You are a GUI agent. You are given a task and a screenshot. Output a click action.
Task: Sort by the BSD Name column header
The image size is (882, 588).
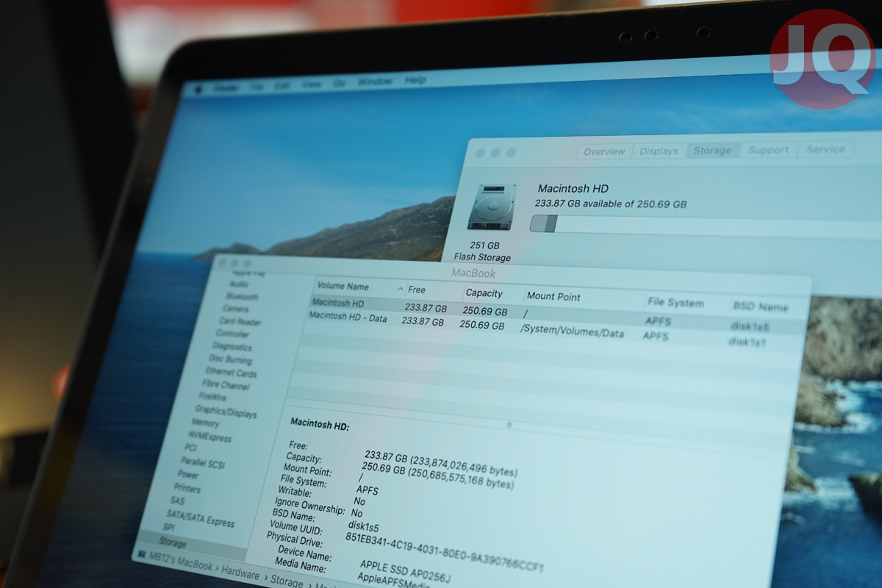[761, 306]
